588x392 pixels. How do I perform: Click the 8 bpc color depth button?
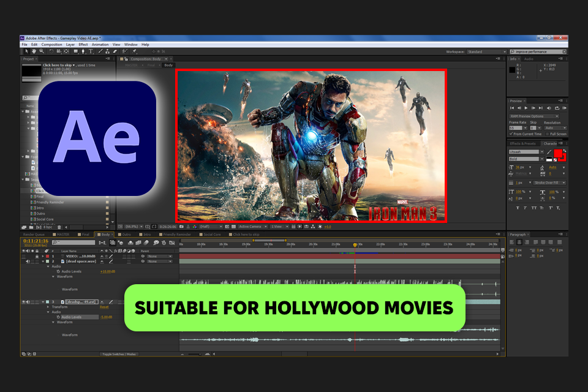pyautogui.click(x=48, y=227)
